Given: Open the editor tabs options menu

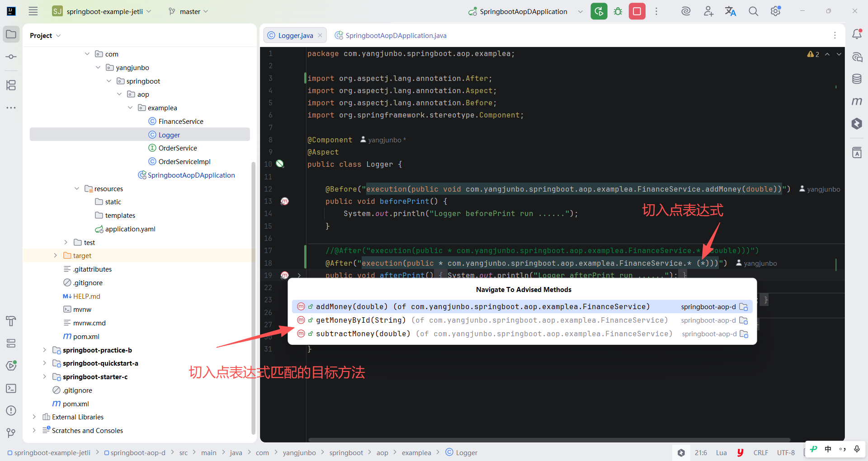Looking at the screenshot, I should [x=835, y=35].
